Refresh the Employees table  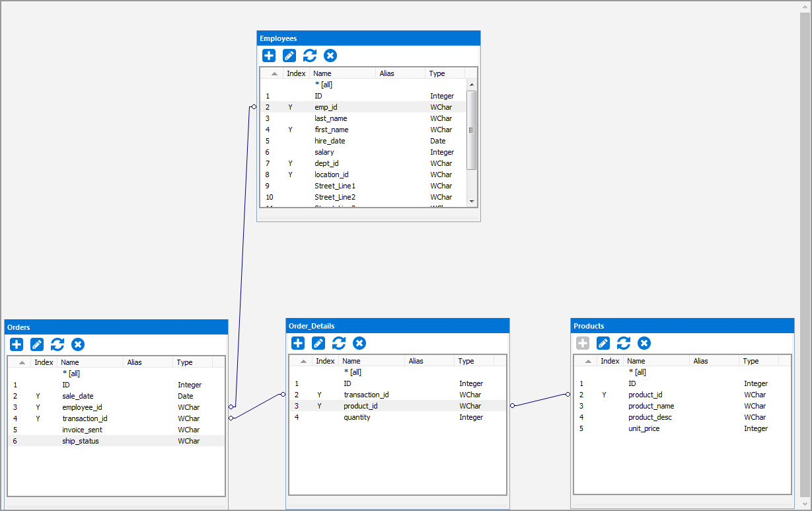[x=309, y=56]
